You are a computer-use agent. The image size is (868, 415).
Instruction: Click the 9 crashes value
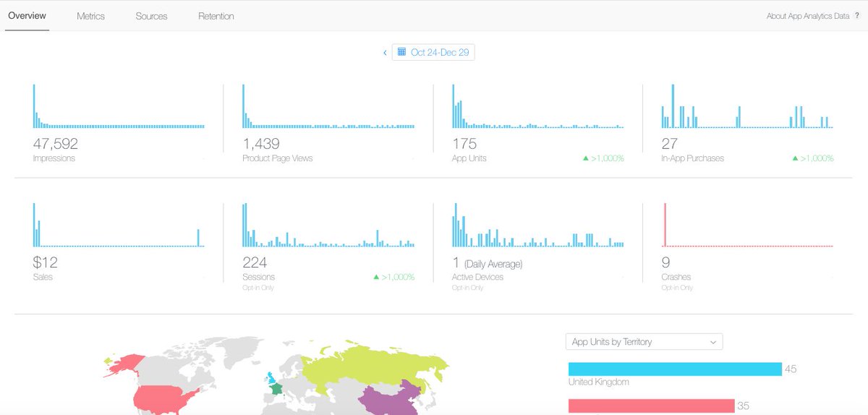point(666,262)
